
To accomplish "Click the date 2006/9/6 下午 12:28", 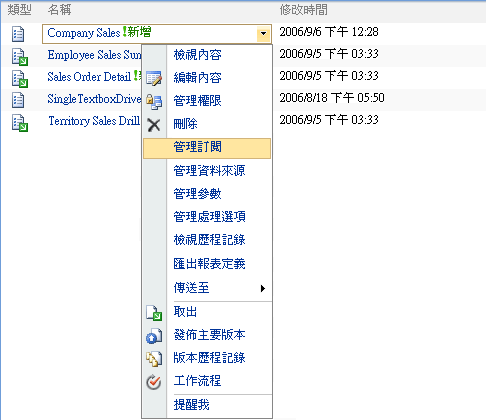I will click(x=329, y=32).
